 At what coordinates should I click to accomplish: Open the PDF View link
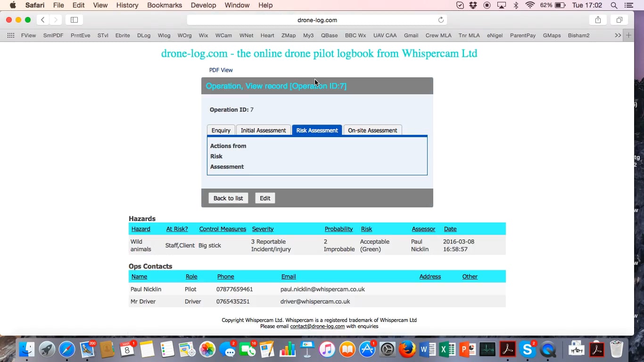click(221, 70)
